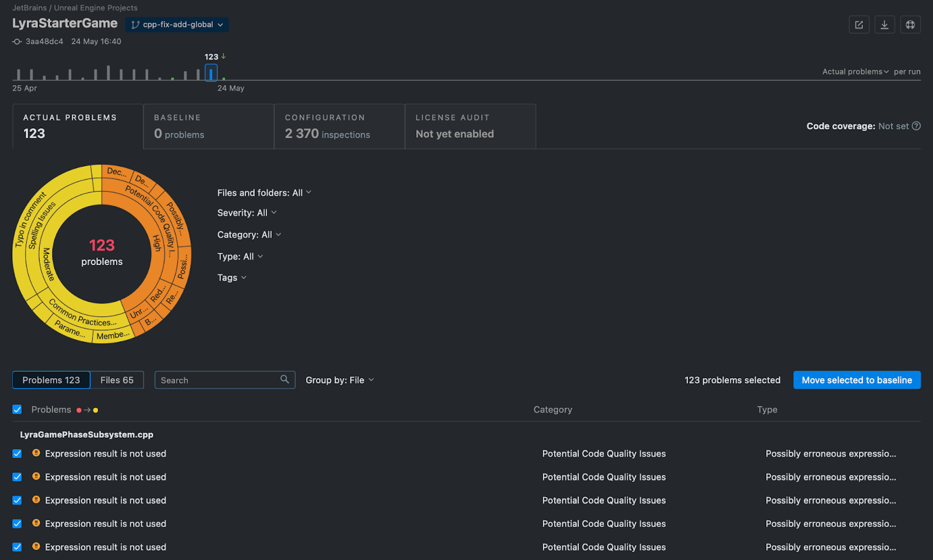Expand the Type: All filter
The height and width of the screenshot is (560, 933).
[x=240, y=256]
